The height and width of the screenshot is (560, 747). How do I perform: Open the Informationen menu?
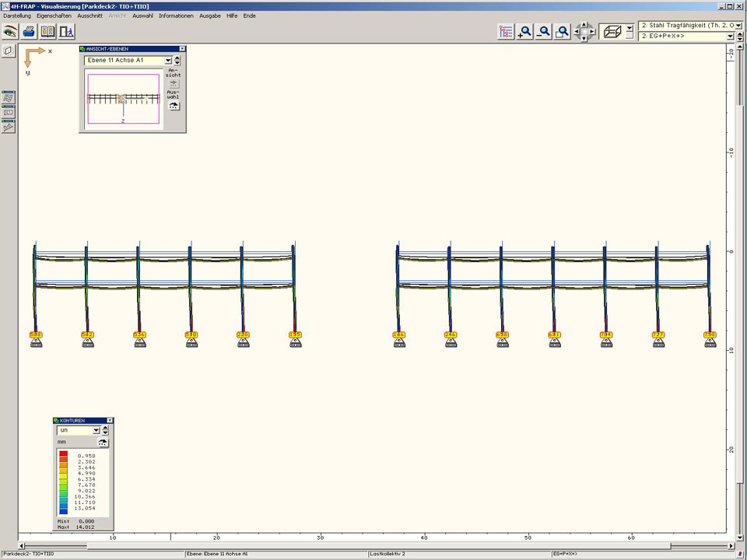[176, 16]
